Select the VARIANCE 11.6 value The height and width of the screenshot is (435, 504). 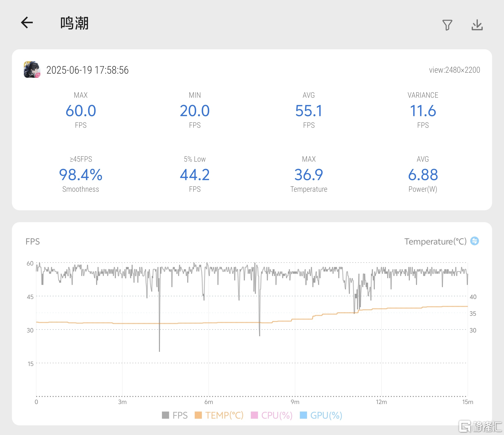tap(423, 111)
